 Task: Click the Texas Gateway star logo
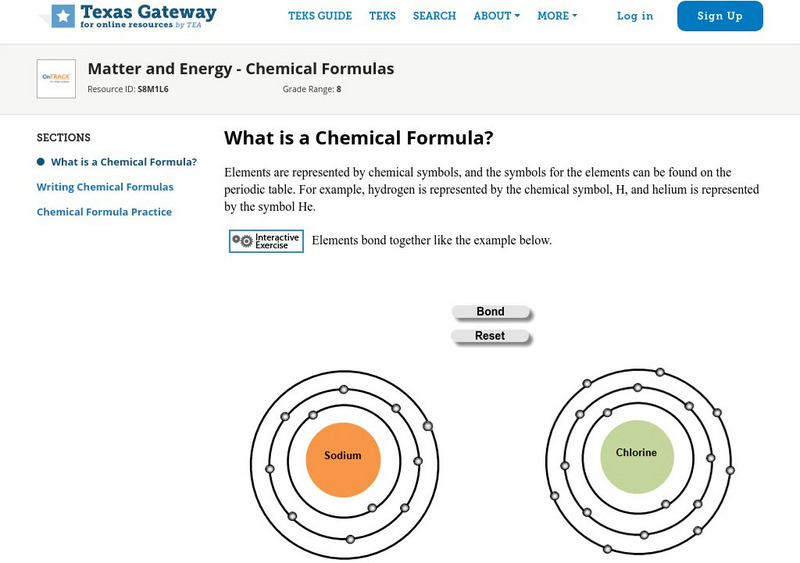point(63,15)
